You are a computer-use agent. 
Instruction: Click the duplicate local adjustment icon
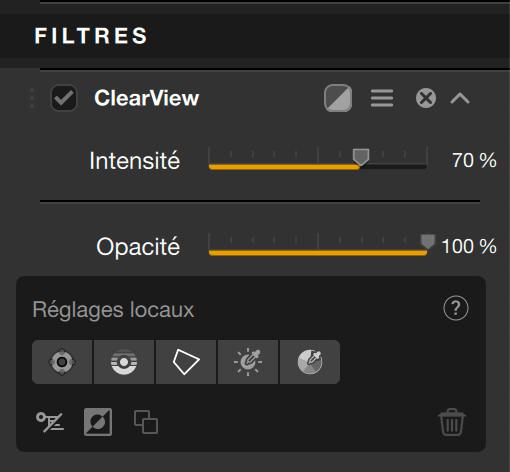pyautogui.click(x=146, y=422)
